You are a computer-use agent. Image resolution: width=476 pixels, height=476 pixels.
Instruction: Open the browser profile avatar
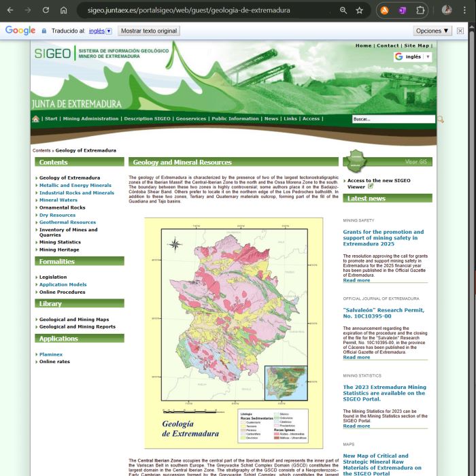pyautogui.click(x=447, y=10)
